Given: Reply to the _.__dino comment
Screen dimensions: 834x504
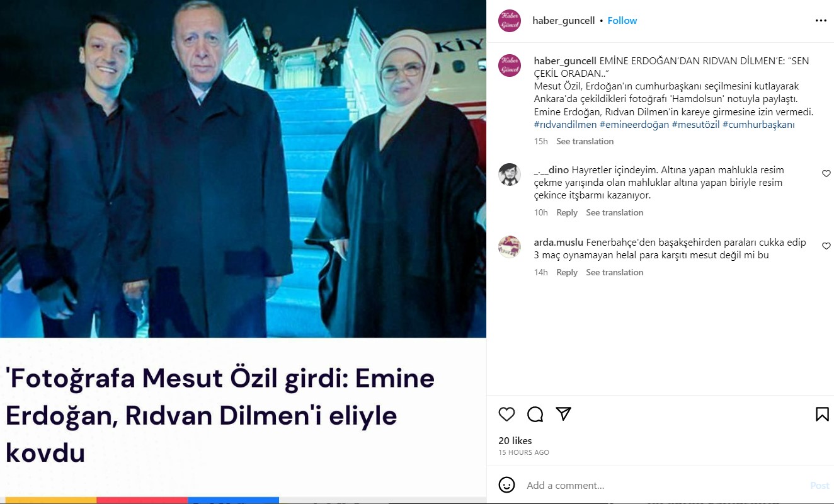Looking at the screenshot, I should pos(567,212).
